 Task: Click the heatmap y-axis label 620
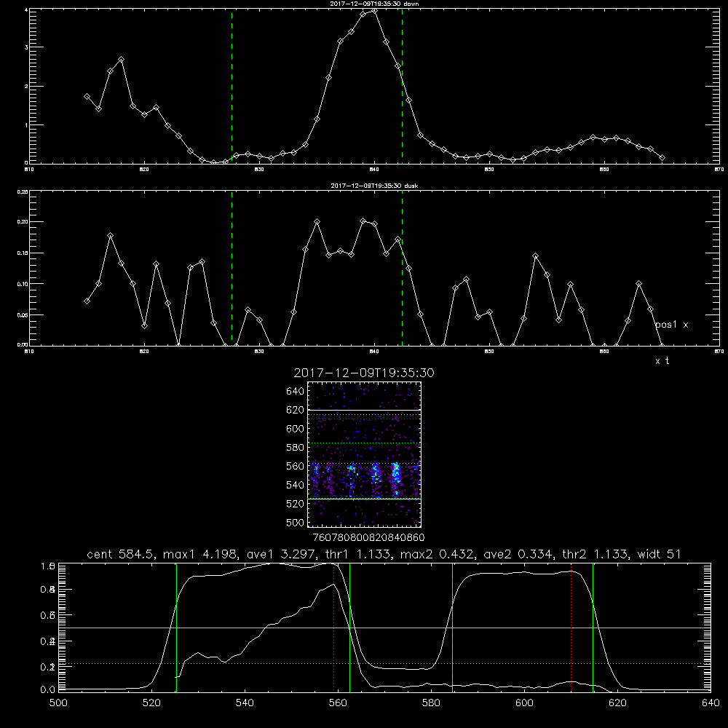click(x=296, y=410)
